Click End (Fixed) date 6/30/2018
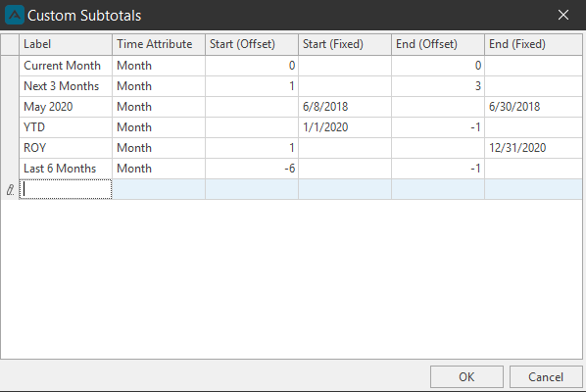This screenshot has width=586, height=392. [534, 107]
